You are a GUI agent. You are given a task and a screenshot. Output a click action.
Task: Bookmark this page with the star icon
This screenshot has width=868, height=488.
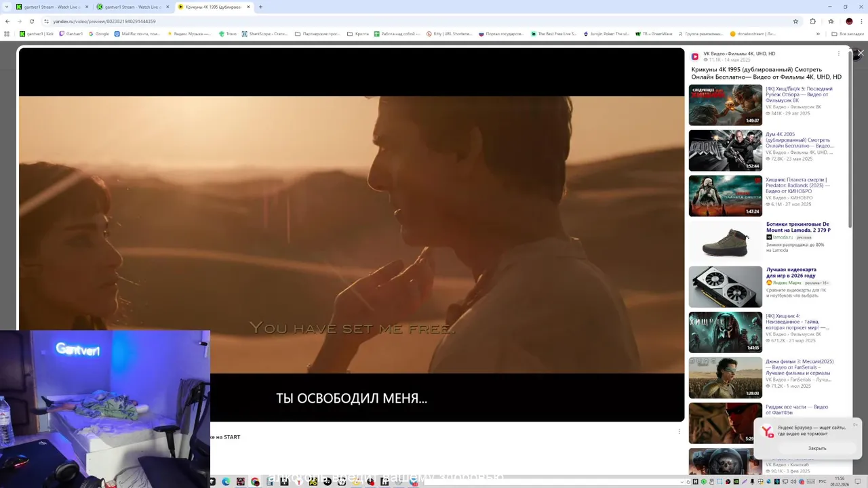click(795, 21)
